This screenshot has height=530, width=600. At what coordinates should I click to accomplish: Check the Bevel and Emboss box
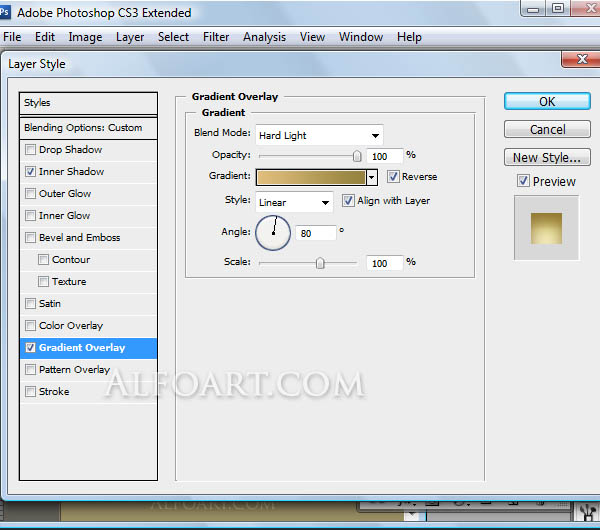click(x=30, y=237)
